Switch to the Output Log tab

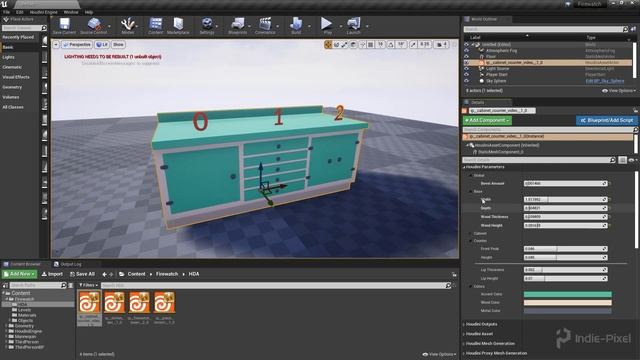click(x=68, y=264)
